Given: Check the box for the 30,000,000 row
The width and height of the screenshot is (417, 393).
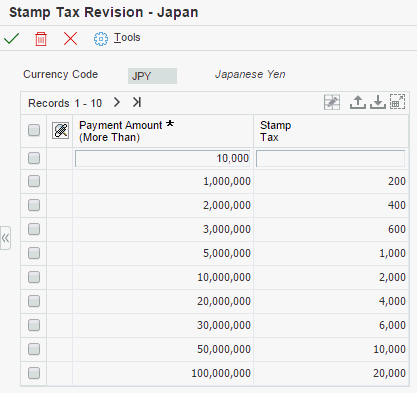Looking at the screenshot, I should click(34, 325).
